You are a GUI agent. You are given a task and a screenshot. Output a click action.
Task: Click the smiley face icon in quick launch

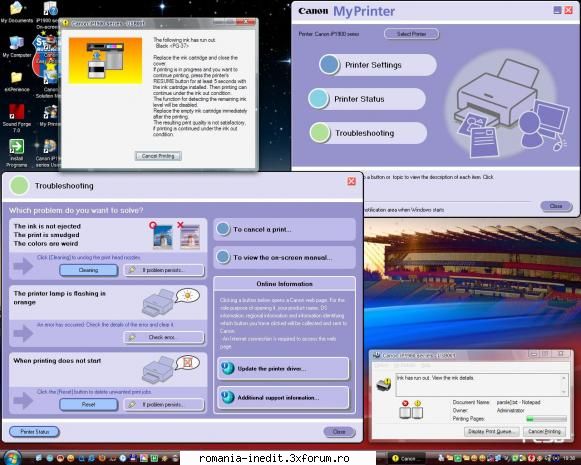[70, 458]
